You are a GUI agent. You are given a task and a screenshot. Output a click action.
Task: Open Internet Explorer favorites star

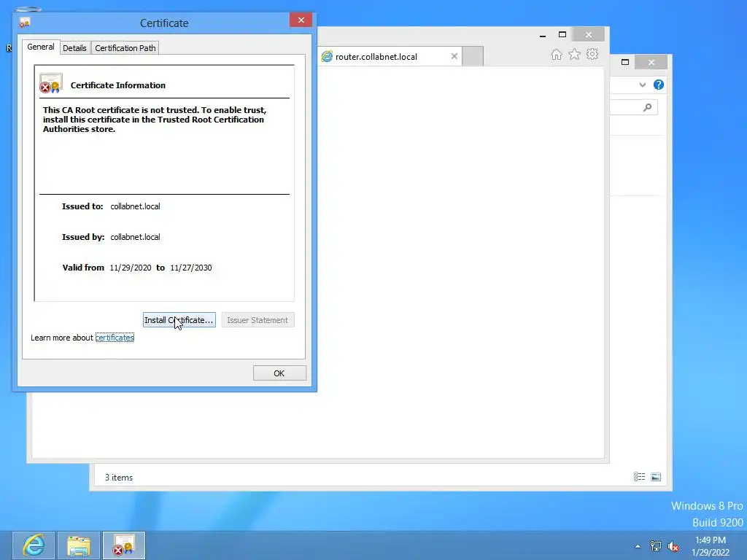pos(574,54)
